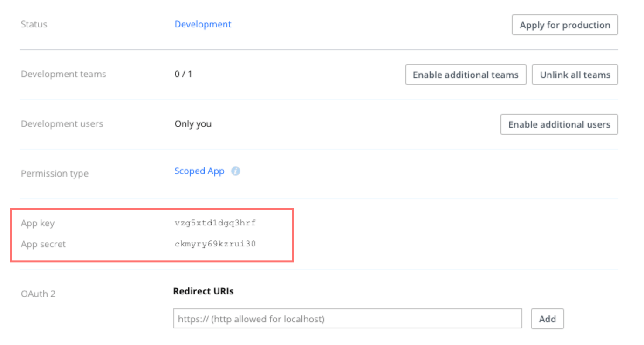Click the Development users label
The image size is (644, 345).
coord(62,124)
